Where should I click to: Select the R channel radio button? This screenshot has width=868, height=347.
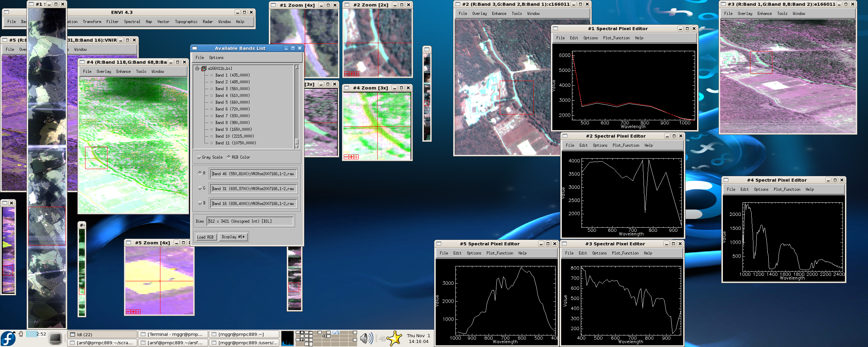coord(200,173)
